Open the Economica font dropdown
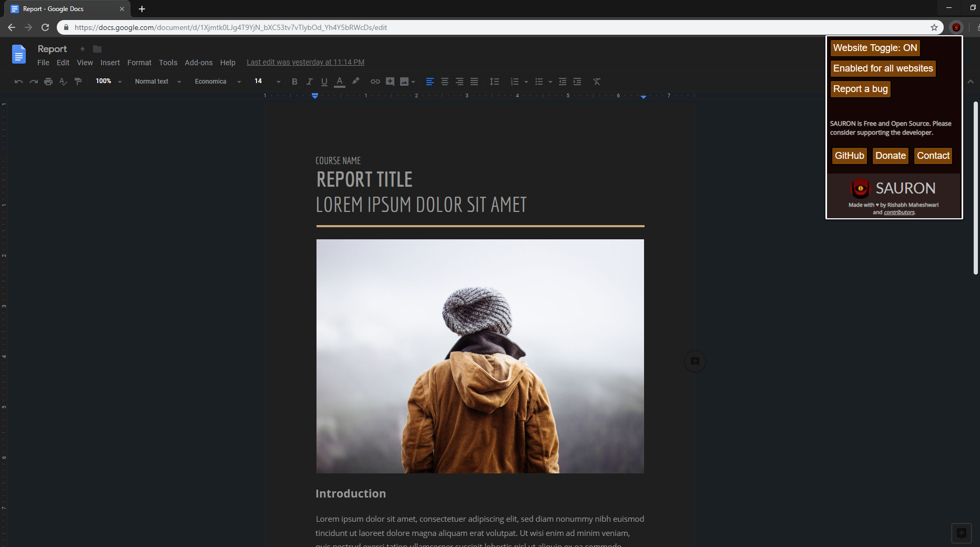 [x=218, y=82]
